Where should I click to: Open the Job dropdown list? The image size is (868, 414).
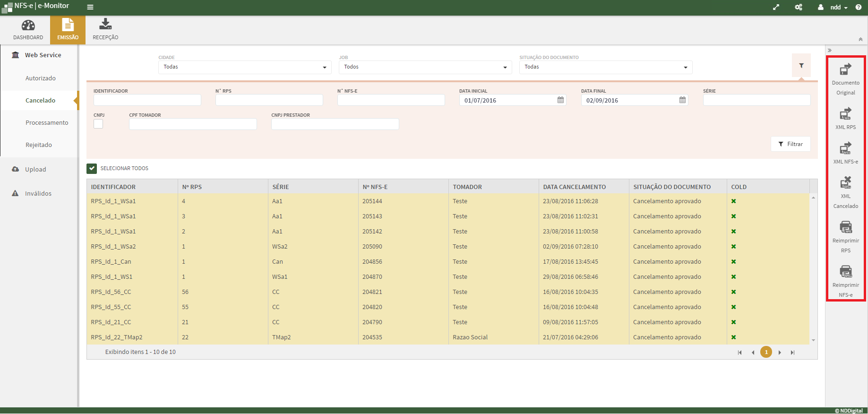(425, 67)
